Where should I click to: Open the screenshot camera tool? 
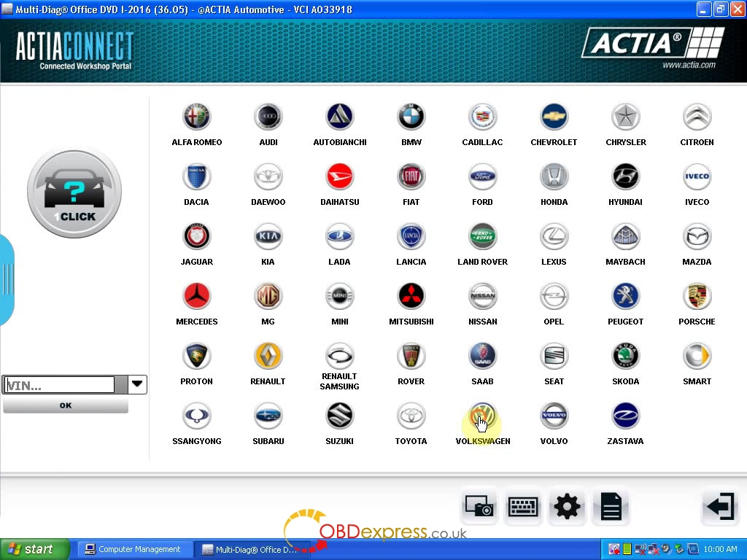[479, 506]
